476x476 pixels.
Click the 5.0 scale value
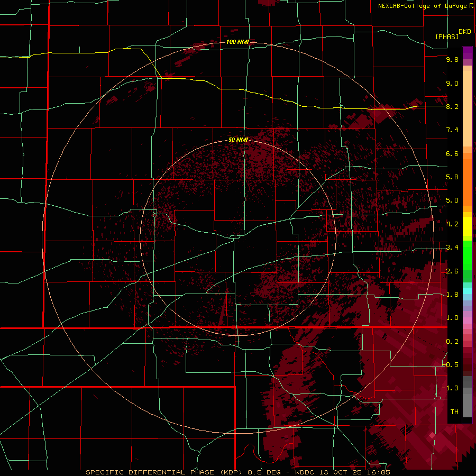click(452, 200)
